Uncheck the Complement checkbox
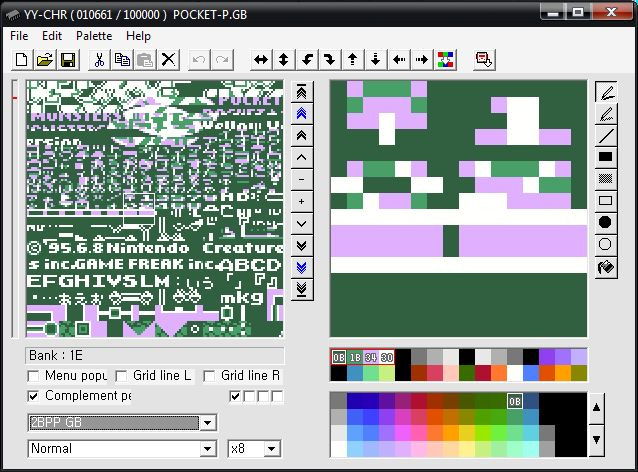This screenshot has width=638, height=472. [x=33, y=396]
